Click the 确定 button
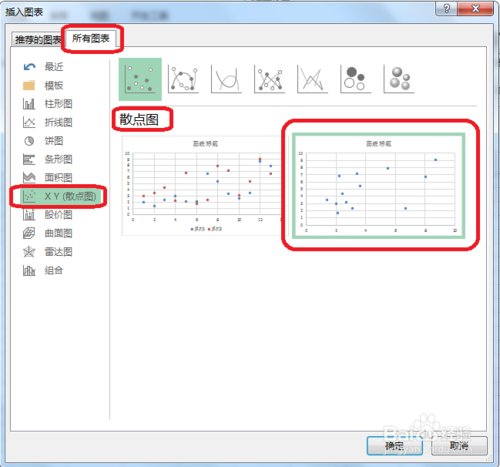This screenshot has width=500, height=467. pos(395,446)
